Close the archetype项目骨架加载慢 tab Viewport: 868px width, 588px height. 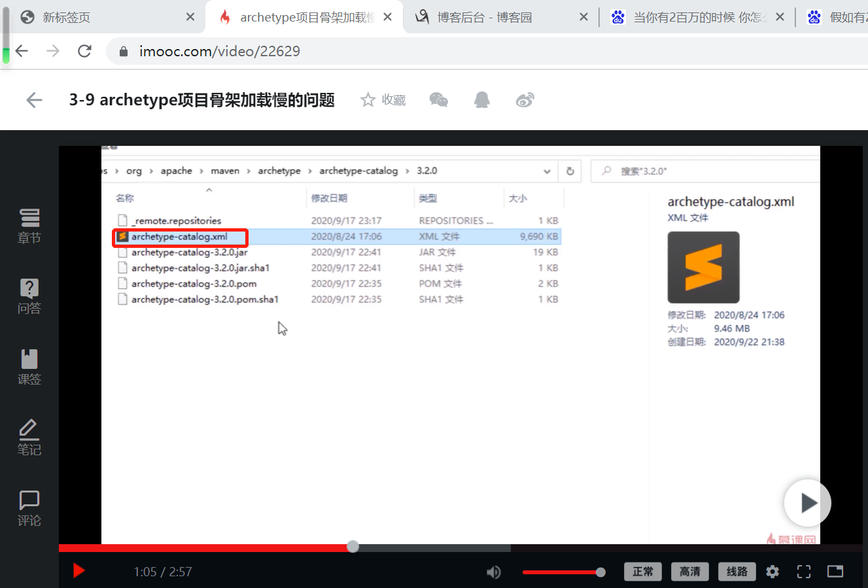tap(388, 17)
